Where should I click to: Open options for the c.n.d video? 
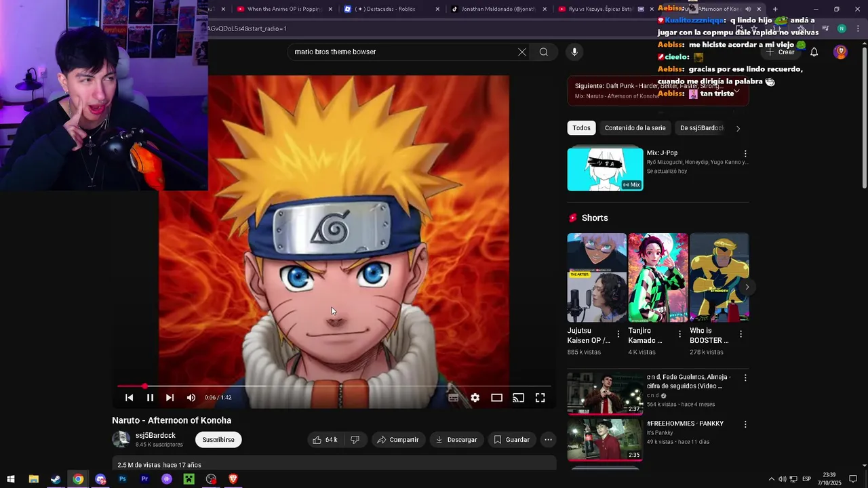coord(745,378)
